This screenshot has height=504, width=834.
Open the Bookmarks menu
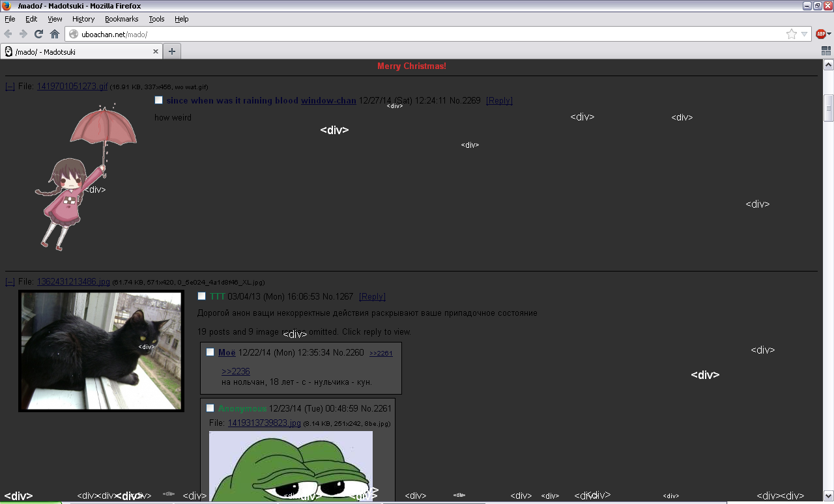click(x=122, y=19)
